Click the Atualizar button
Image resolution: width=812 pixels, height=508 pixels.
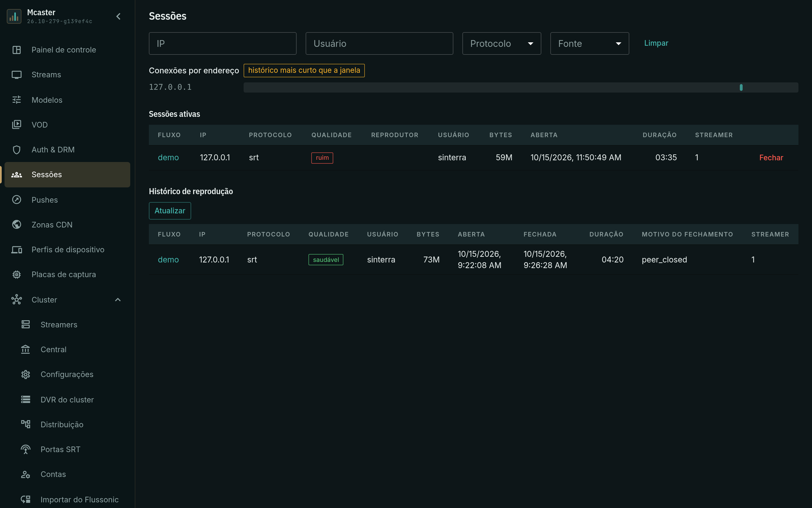[x=170, y=211]
